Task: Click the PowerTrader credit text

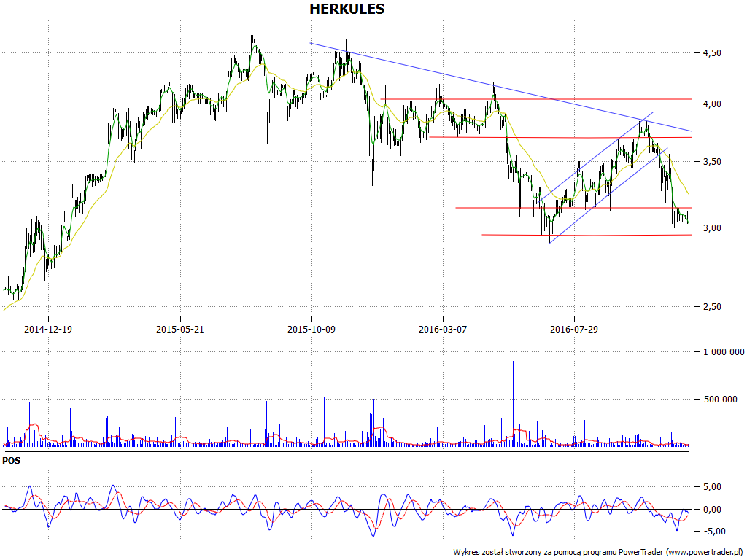Action: click(598, 552)
